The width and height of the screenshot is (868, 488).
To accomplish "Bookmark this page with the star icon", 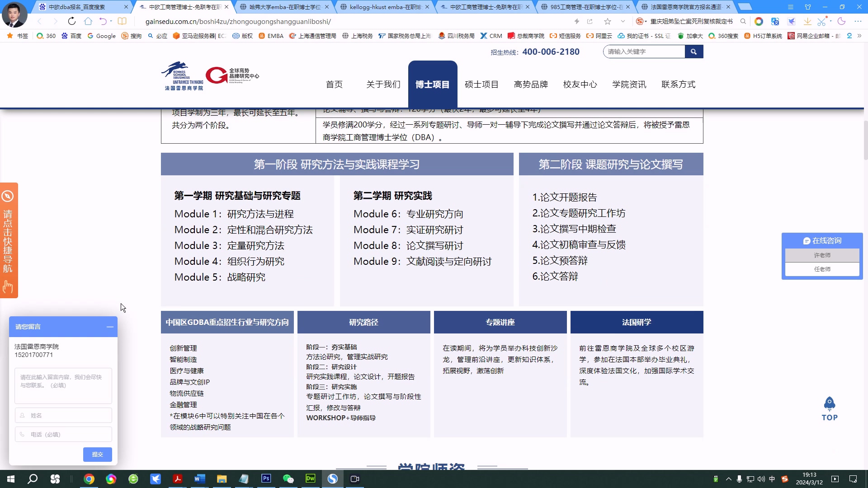I will [x=608, y=21].
